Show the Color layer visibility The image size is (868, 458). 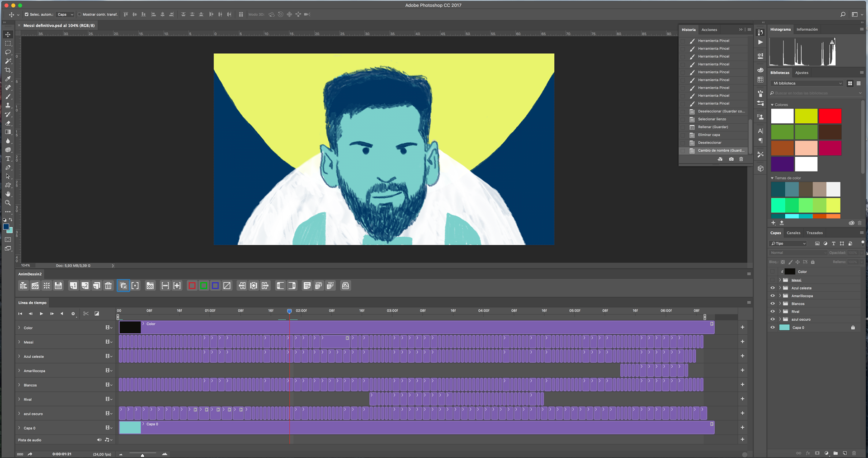pyautogui.click(x=773, y=271)
